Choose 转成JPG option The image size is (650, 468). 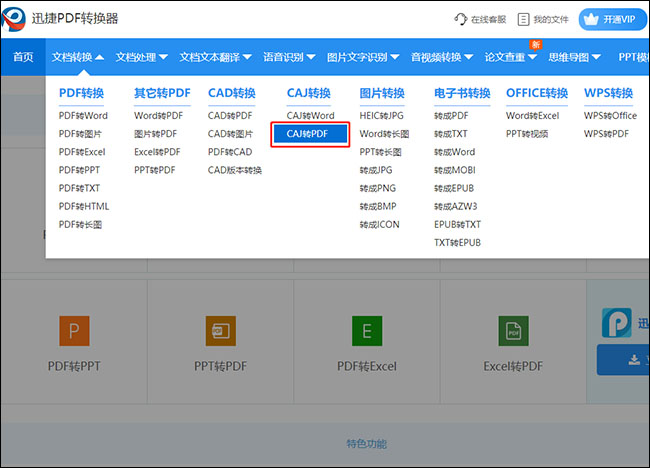(x=376, y=170)
